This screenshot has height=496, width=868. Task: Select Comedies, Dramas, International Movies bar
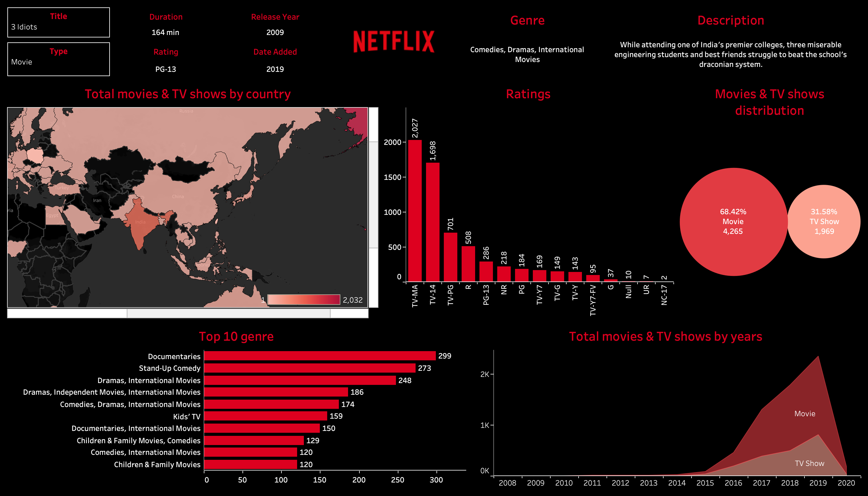point(272,404)
